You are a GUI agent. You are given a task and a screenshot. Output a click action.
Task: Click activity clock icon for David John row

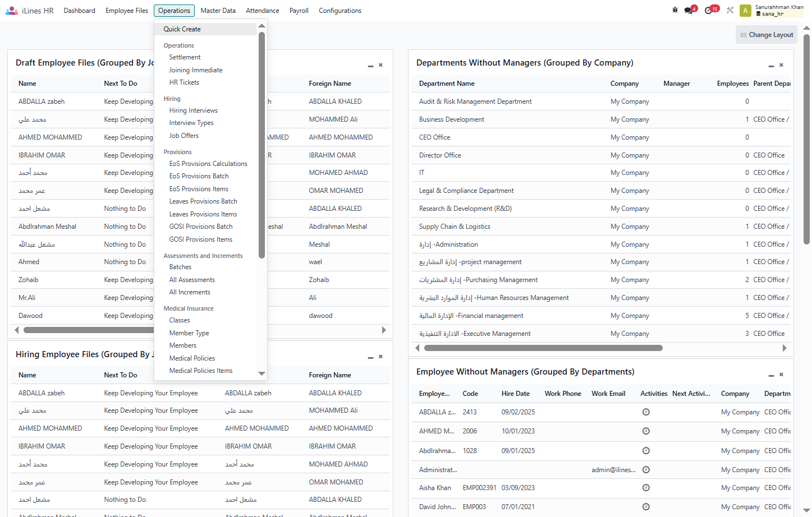pyautogui.click(x=646, y=507)
